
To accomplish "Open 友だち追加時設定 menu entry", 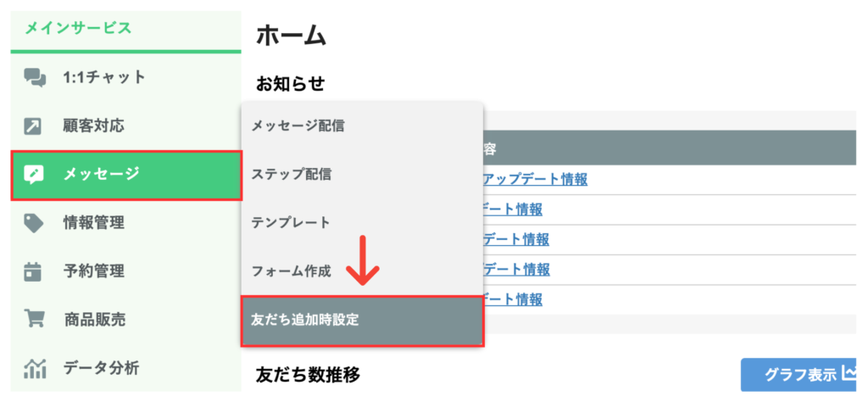I will click(x=305, y=321).
